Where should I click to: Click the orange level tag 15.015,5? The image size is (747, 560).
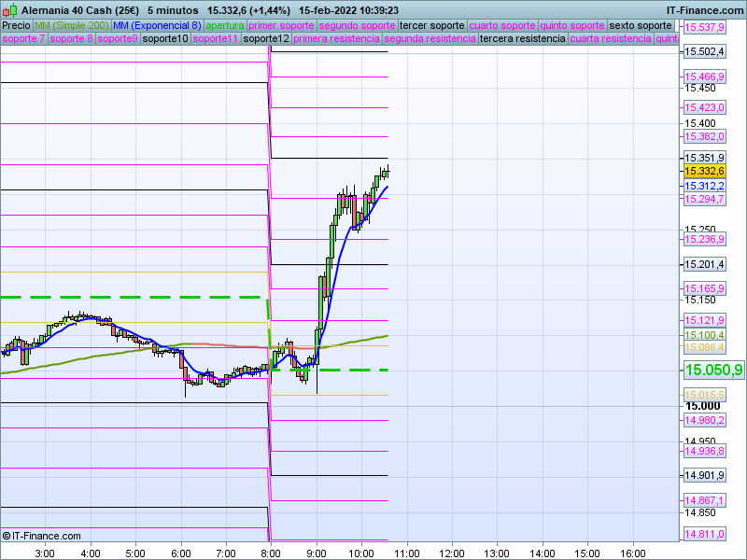pyautogui.click(x=704, y=395)
